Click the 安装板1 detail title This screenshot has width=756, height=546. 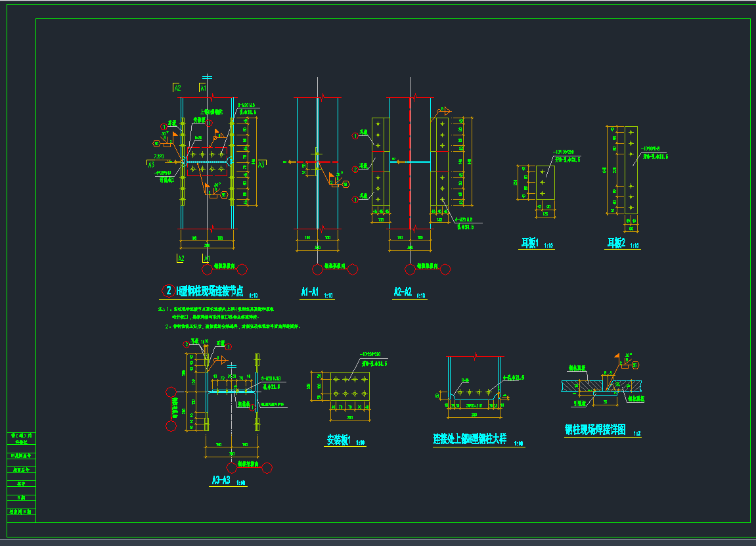[x=340, y=440]
